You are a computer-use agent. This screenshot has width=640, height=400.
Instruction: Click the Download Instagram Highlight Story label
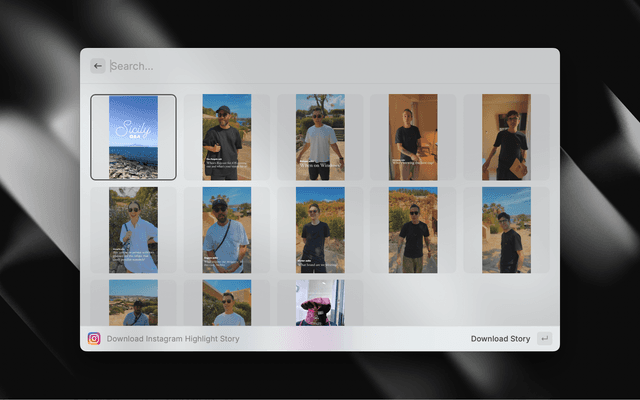pyautogui.click(x=173, y=339)
